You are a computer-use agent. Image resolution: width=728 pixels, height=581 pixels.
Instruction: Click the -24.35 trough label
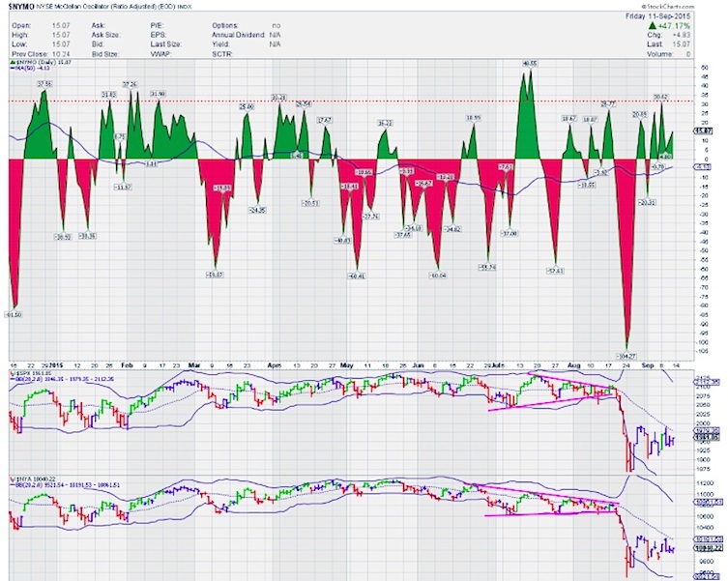258,210
